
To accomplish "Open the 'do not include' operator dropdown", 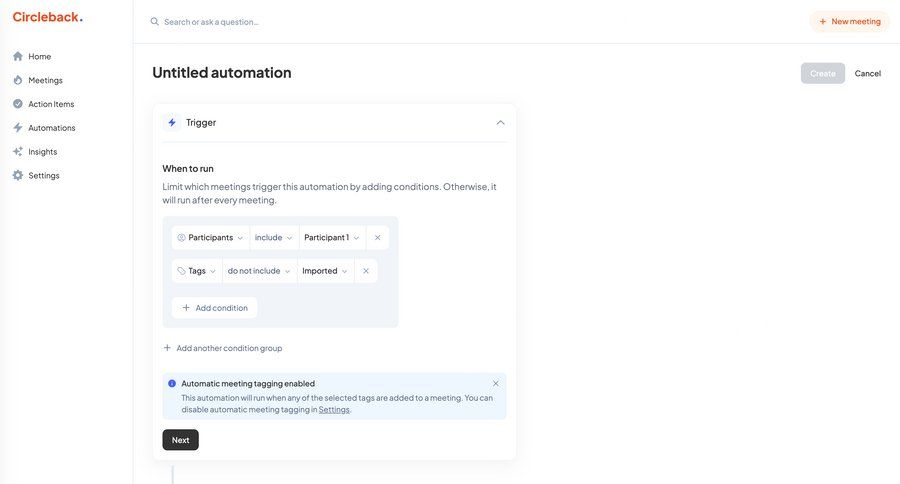I will 259,271.
